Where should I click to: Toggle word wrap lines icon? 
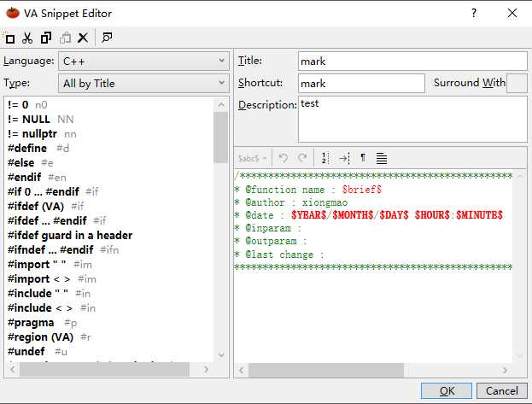point(382,158)
